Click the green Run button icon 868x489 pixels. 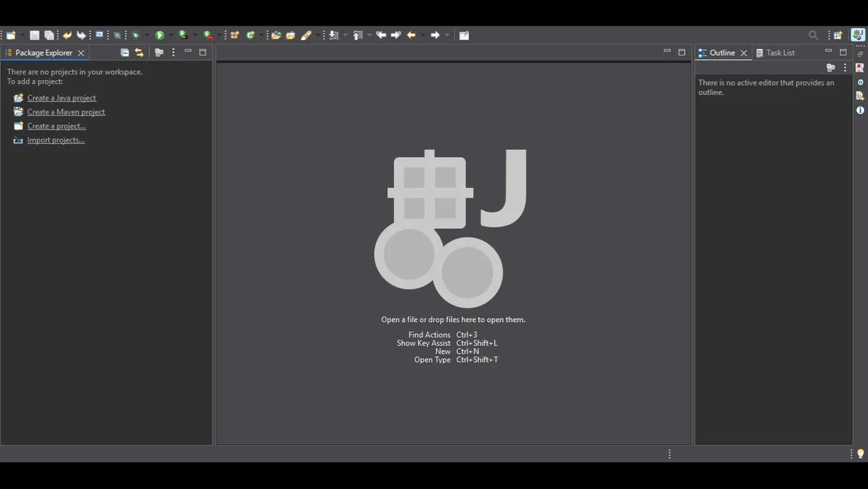160,35
